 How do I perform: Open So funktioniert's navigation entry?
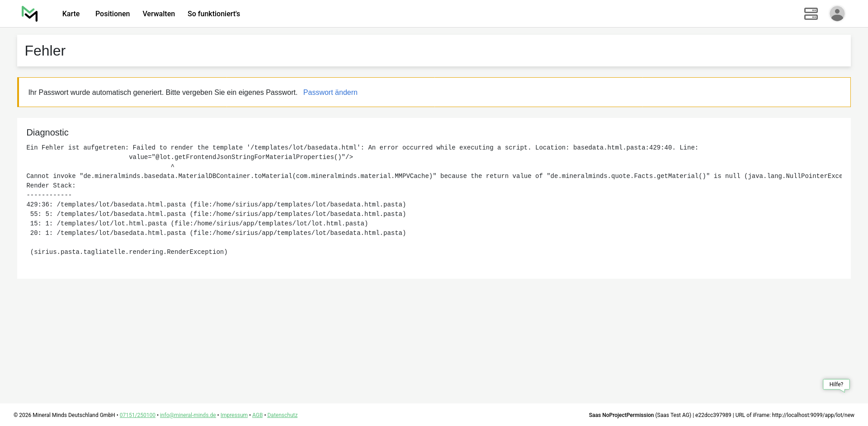click(x=214, y=14)
